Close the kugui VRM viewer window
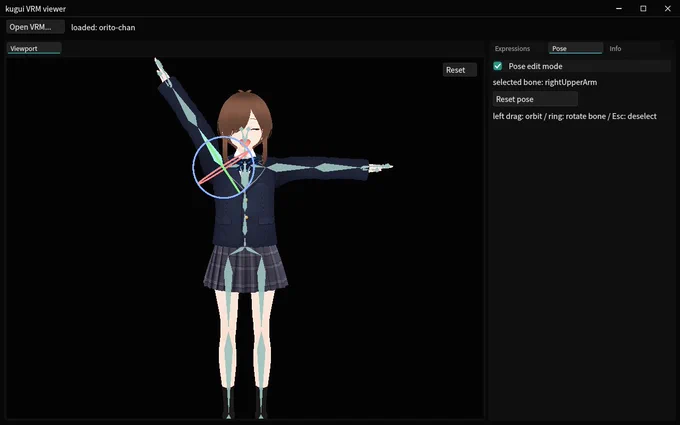Viewport: 680px width, 425px height. pyautogui.click(x=667, y=8)
